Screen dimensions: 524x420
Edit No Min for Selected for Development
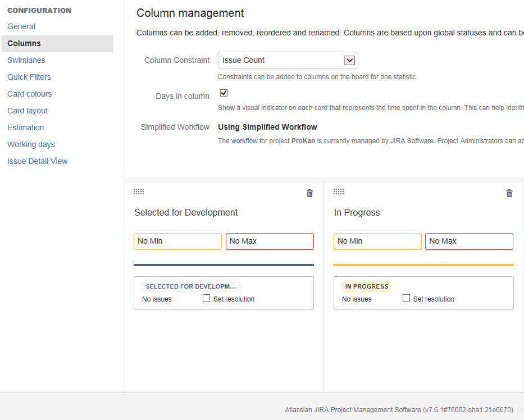click(177, 241)
